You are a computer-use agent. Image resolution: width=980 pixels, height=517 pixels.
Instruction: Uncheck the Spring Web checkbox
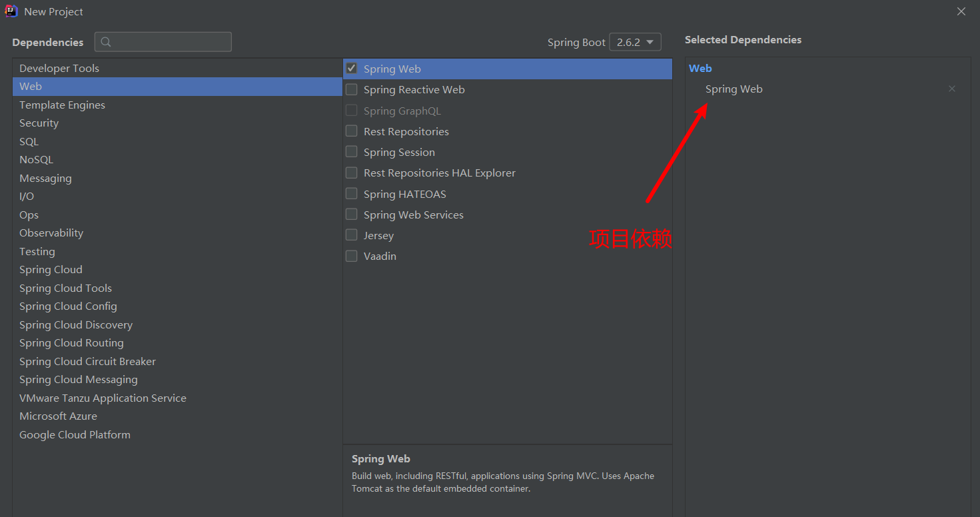point(351,69)
